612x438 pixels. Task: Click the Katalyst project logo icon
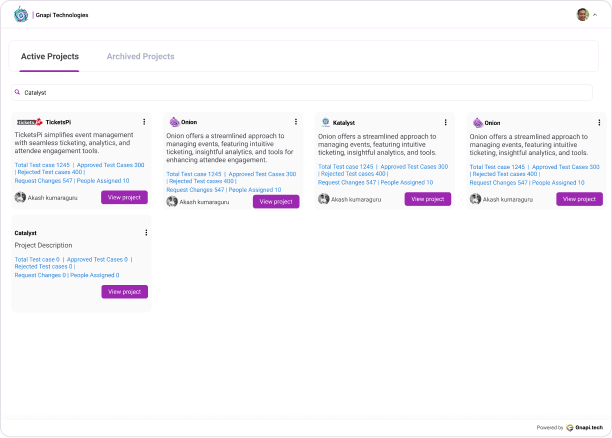[x=326, y=122]
